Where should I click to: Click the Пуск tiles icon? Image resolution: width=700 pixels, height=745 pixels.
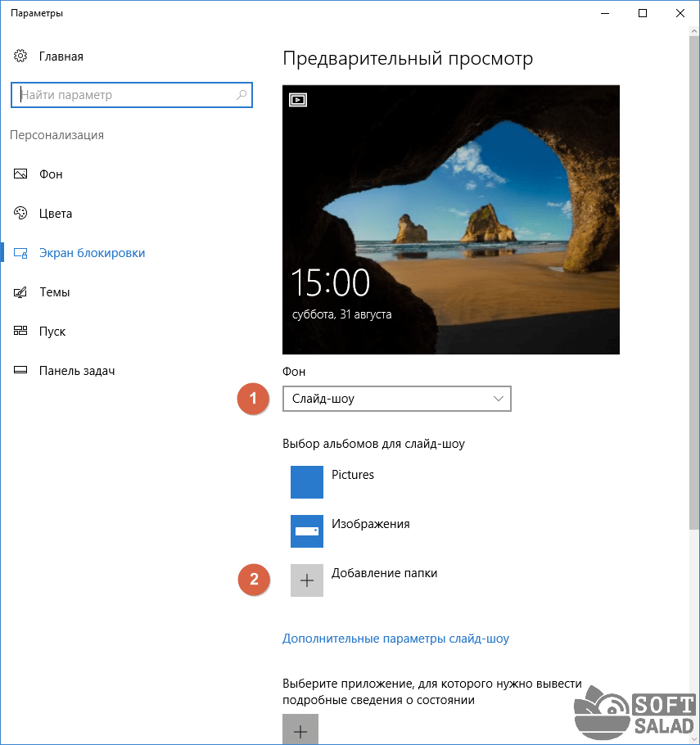20,331
